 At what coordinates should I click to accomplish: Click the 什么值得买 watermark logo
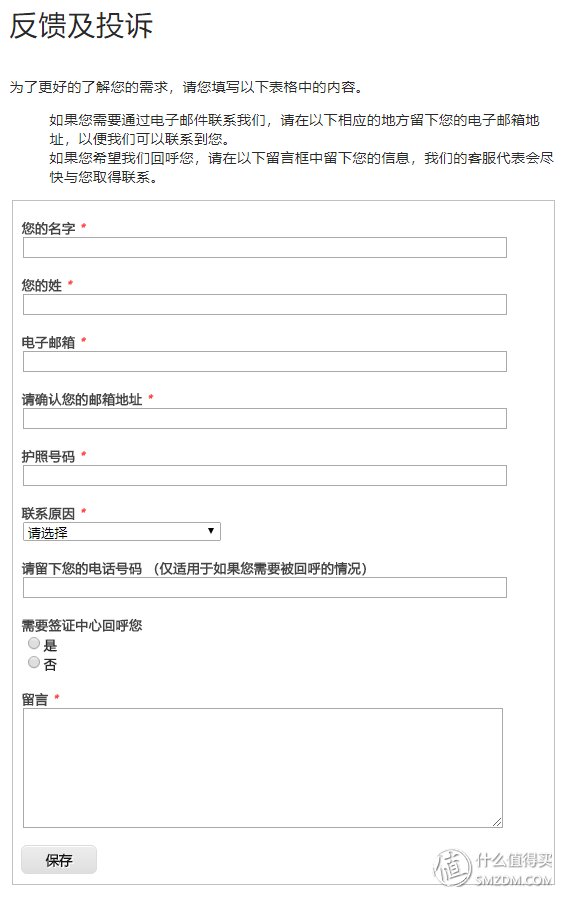pyautogui.click(x=493, y=868)
